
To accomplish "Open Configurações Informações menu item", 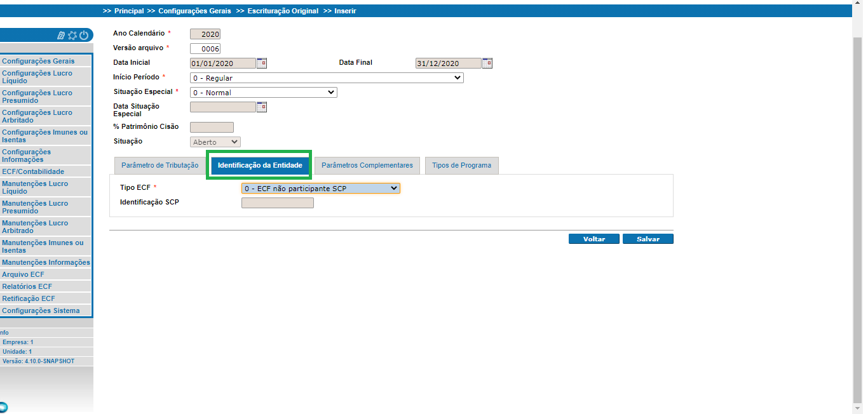I will coord(46,156).
